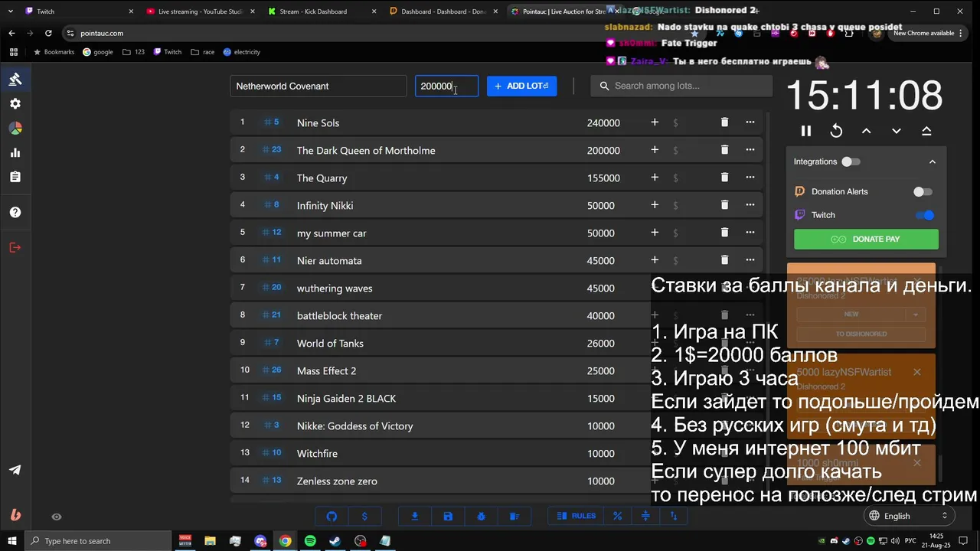Decrease timer with the down chevron
Viewport: 980px width, 551px height.
pos(896,131)
